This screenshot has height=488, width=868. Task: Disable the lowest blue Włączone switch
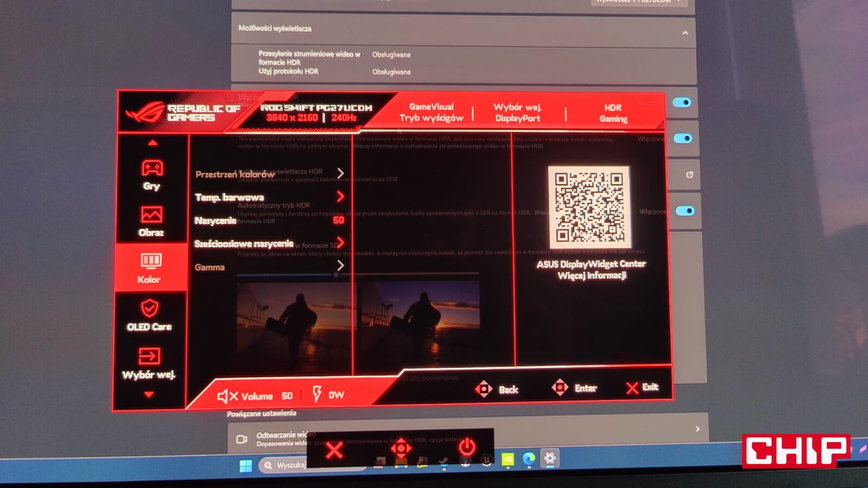pos(685,211)
